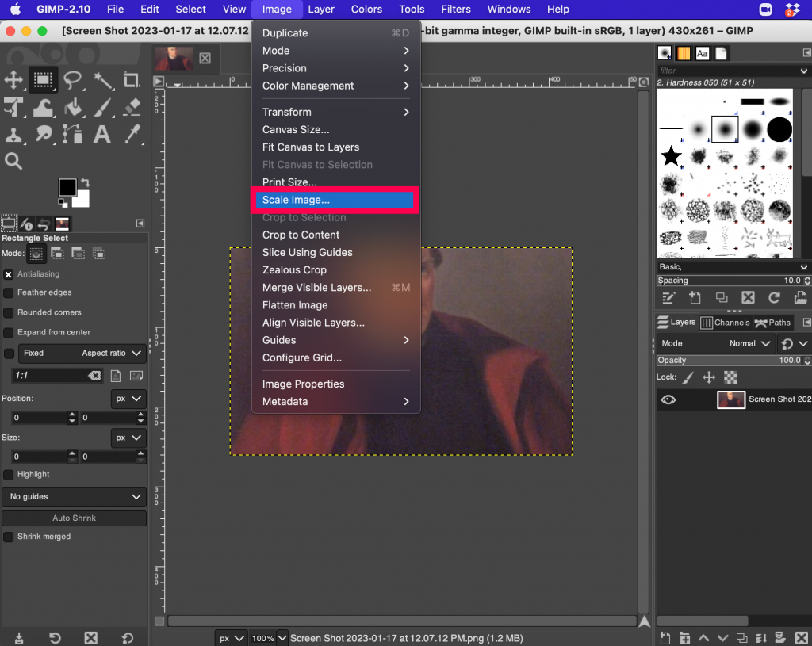This screenshot has width=812, height=646.
Task: Select the Zoom tool
Action: point(14,161)
